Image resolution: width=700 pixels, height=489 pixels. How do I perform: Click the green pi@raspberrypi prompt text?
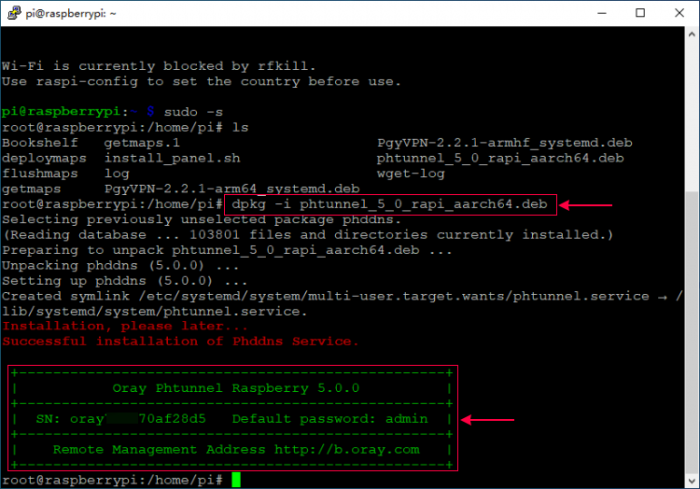pos(61,112)
